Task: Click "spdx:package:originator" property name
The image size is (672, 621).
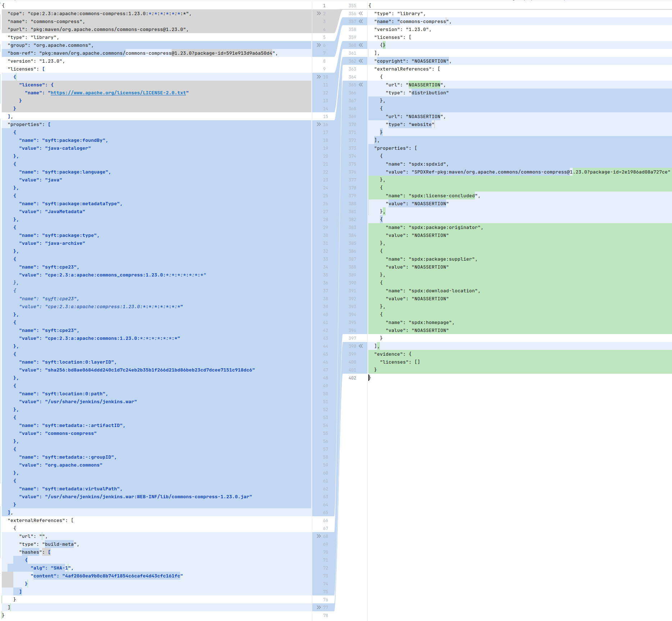Action: click(445, 228)
